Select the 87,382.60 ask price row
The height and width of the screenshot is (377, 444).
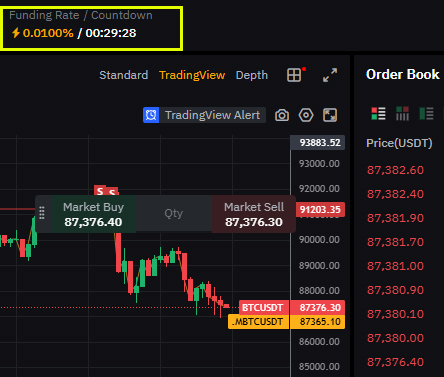coord(395,170)
